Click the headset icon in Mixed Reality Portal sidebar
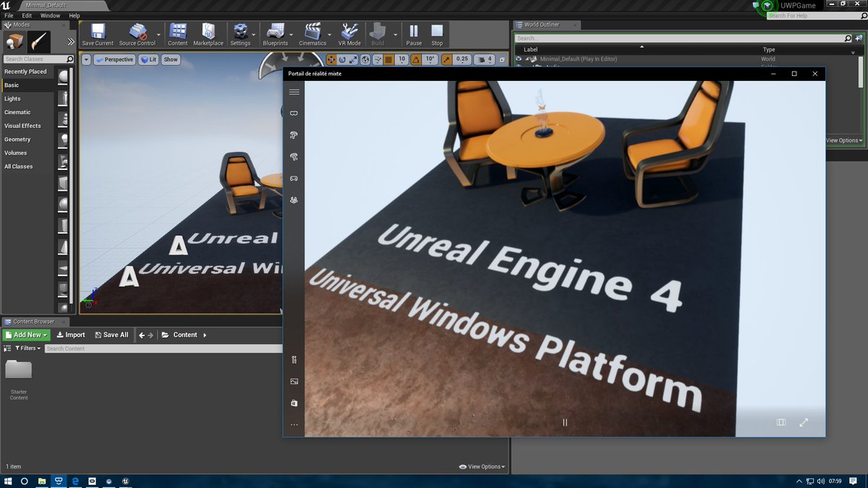The height and width of the screenshot is (488, 868). [294, 114]
